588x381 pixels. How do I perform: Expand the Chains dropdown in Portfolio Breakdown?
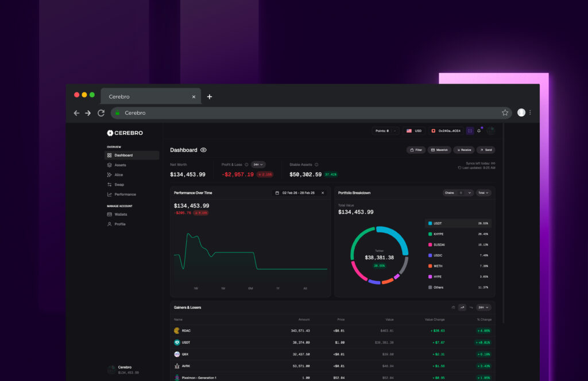click(458, 193)
